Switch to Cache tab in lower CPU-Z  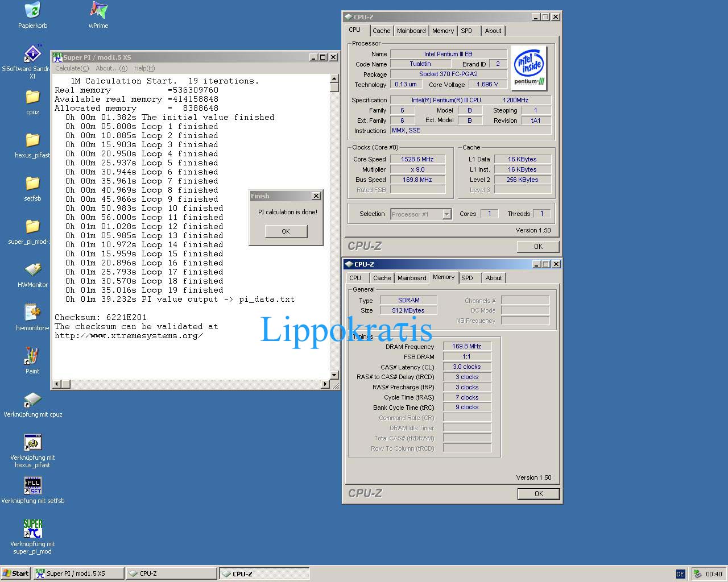click(x=382, y=278)
